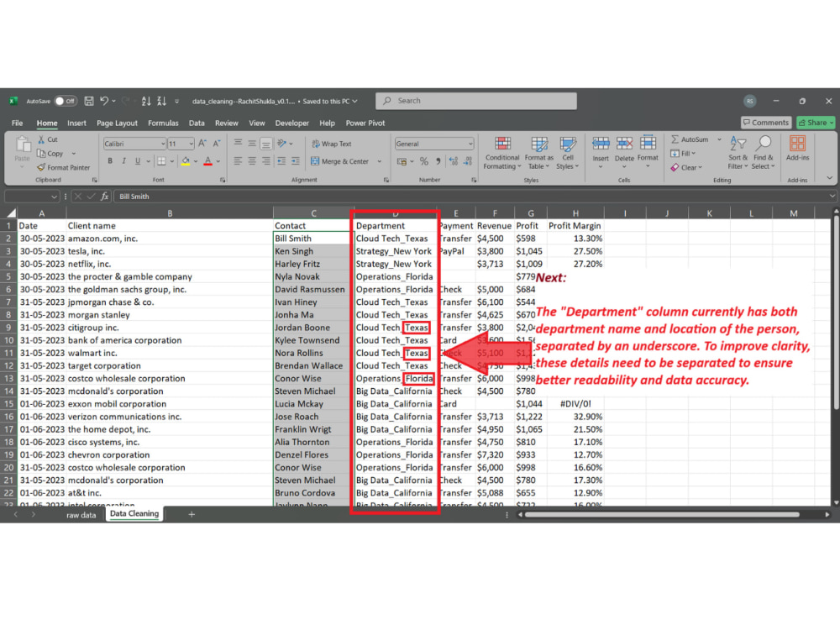840x630 pixels.
Task: Click the Save icon in title bar
Action: tap(89, 101)
